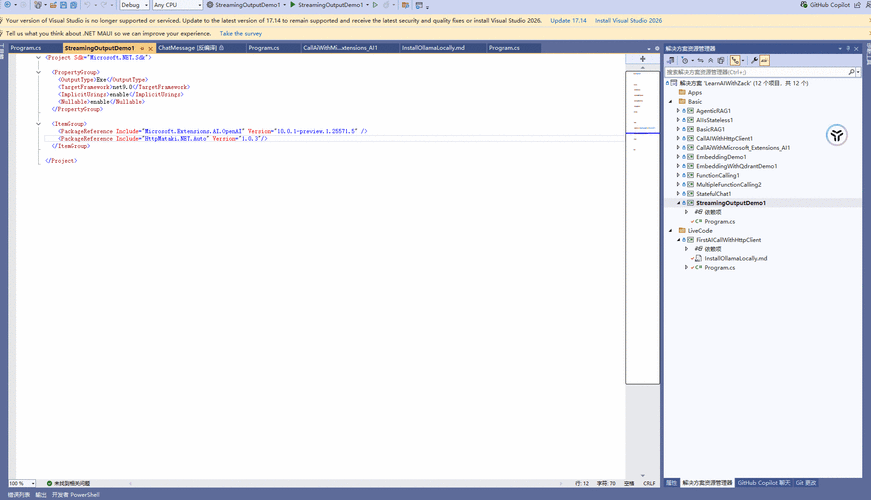Open the Any CPU platform dropdown
Screen dimensions: 871x500
click(177, 4)
